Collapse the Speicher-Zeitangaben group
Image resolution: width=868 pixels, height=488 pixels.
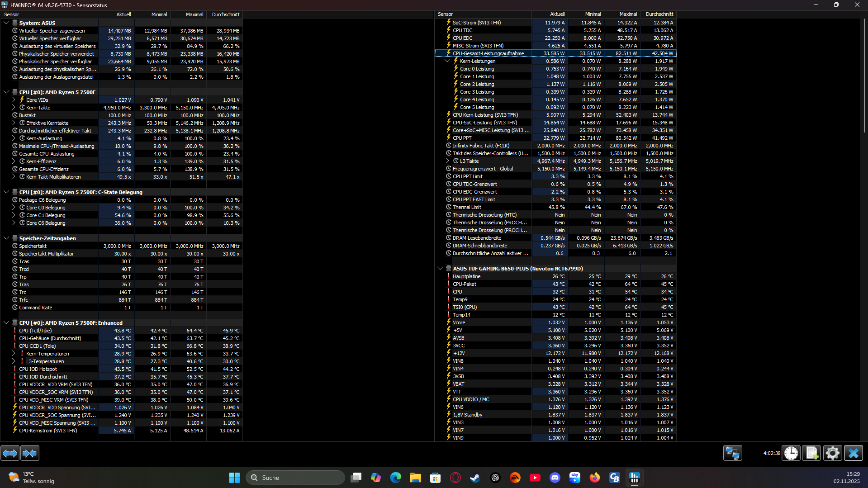(x=6, y=238)
